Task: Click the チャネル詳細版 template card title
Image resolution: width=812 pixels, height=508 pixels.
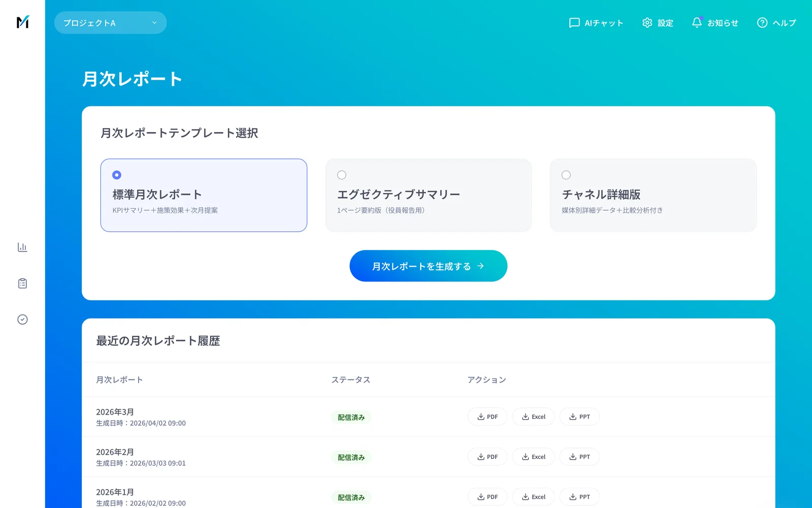Action: 601,195
